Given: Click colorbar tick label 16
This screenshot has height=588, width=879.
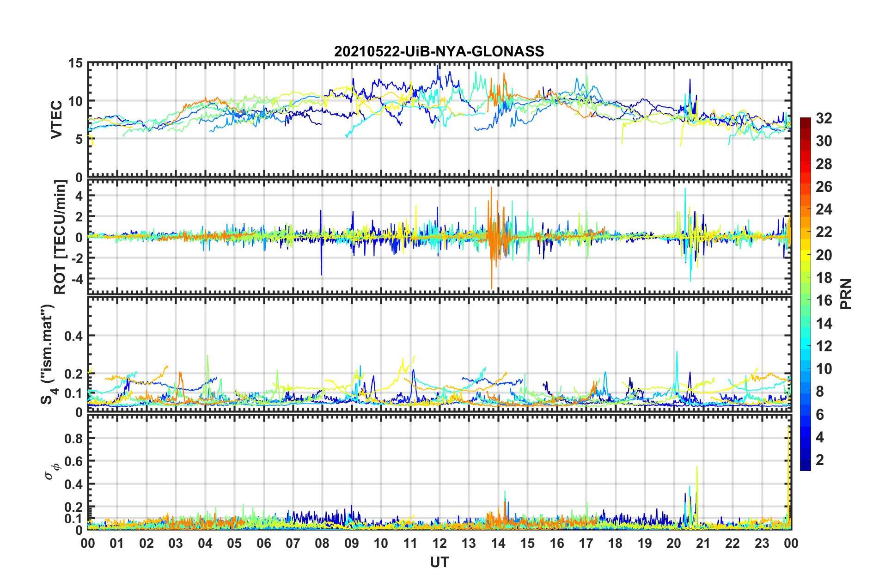Looking at the screenshot, I should click(x=824, y=301).
